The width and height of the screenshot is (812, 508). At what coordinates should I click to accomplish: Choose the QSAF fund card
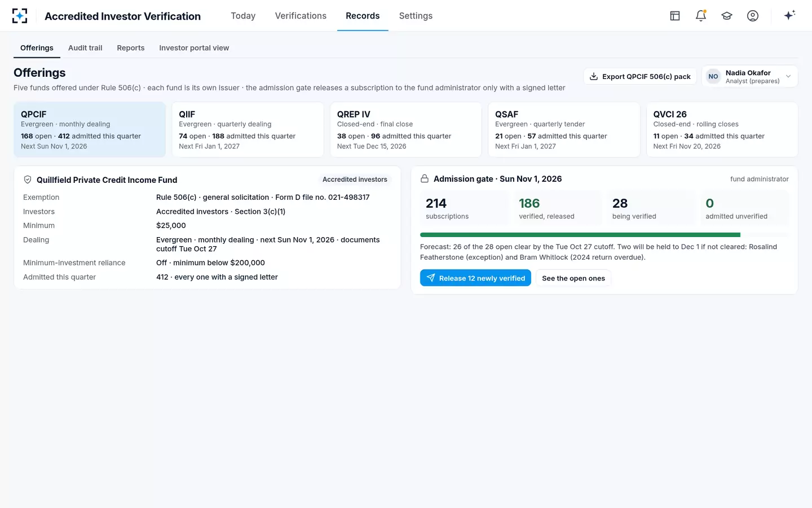pyautogui.click(x=564, y=130)
